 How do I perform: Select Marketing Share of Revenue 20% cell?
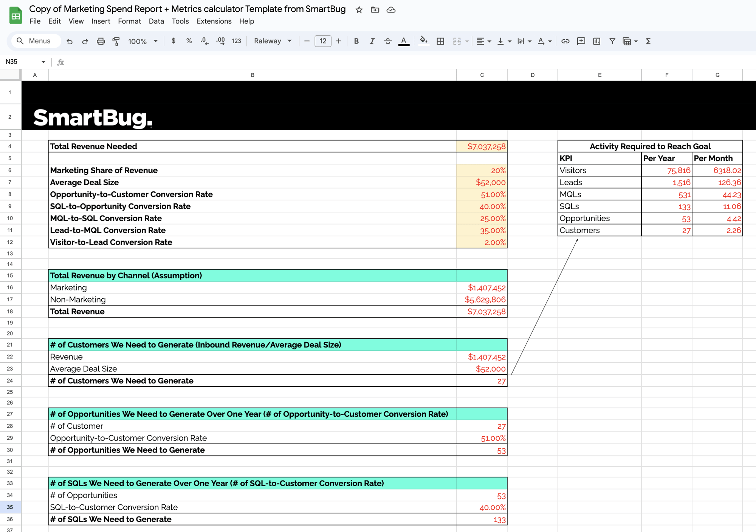[x=482, y=171]
